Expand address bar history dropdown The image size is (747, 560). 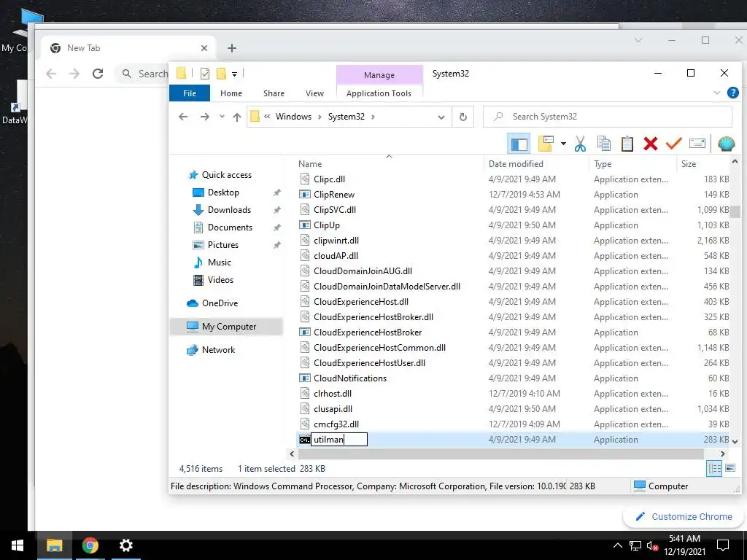[441, 117]
